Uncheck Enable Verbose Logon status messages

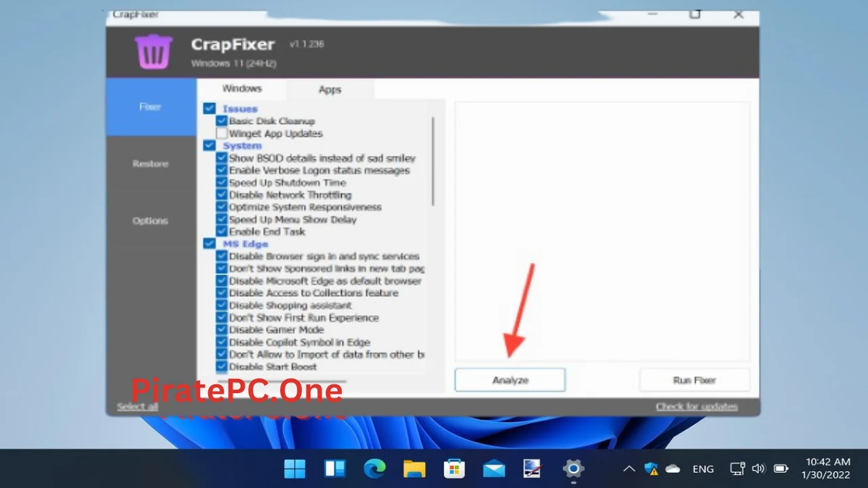222,170
